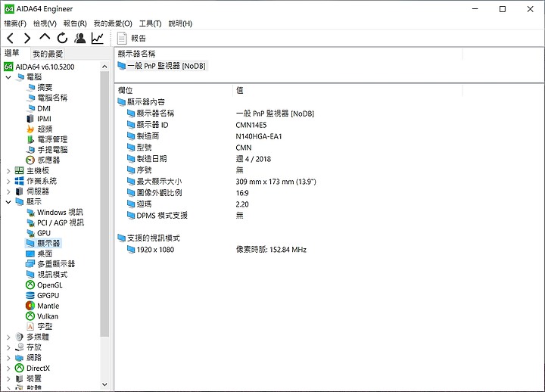Open the 感應器 sensor icon item

(30, 160)
